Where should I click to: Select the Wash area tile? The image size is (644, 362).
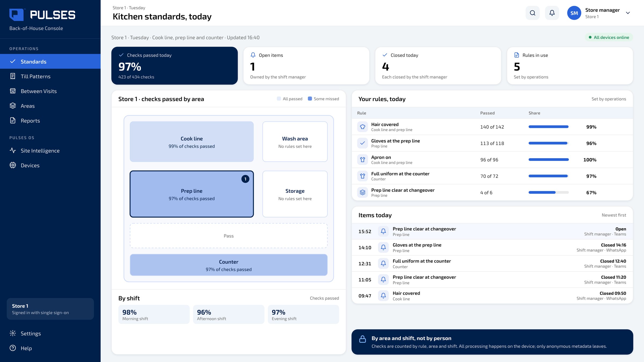pyautogui.click(x=295, y=142)
